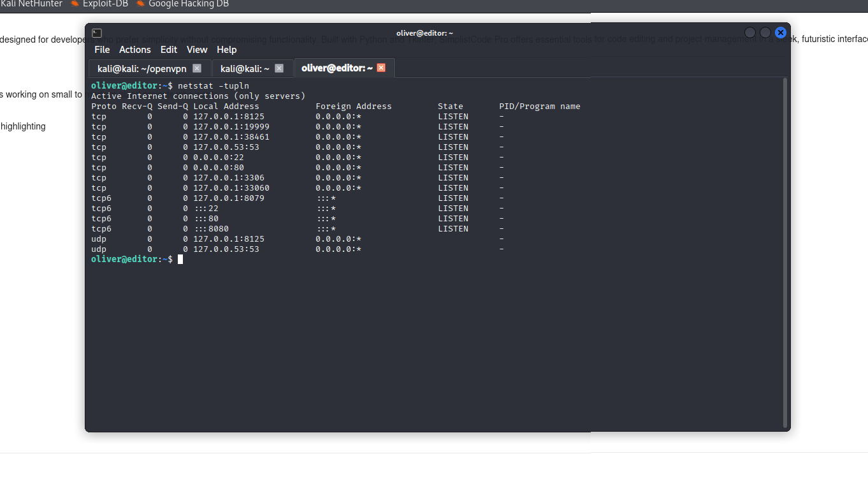Image resolution: width=868 pixels, height=477 pixels.
Task: Open the View menu
Action: tap(197, 50)
